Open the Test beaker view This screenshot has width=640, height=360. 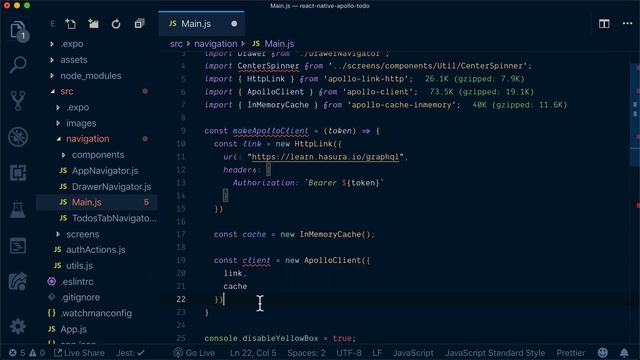click(18, 209)
